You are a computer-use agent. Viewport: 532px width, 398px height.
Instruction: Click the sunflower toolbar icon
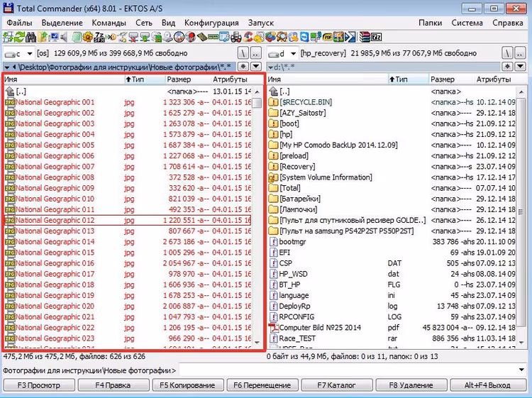pos(87,37)
